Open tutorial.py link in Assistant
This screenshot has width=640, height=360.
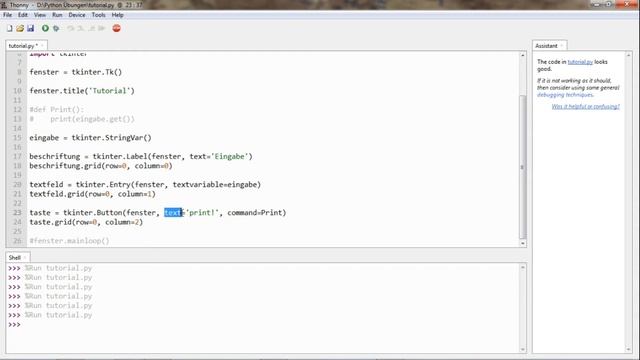[580, 62]
